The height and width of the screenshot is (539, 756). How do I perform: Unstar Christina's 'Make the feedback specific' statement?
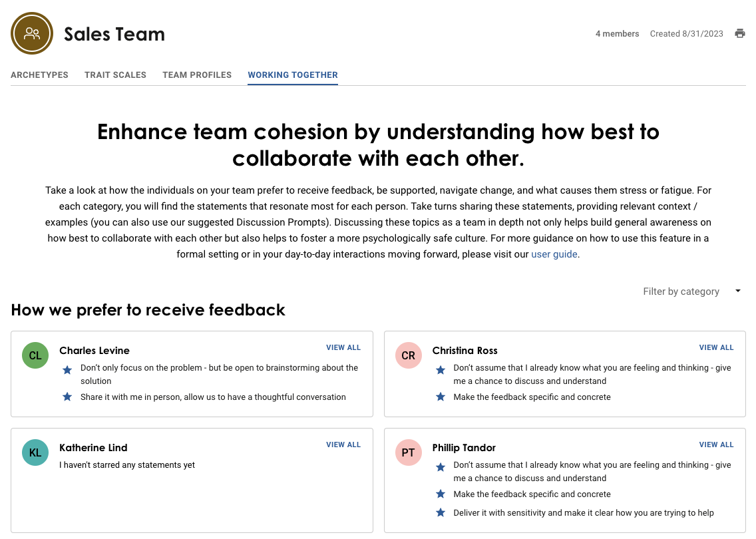(x=441, y=397)
